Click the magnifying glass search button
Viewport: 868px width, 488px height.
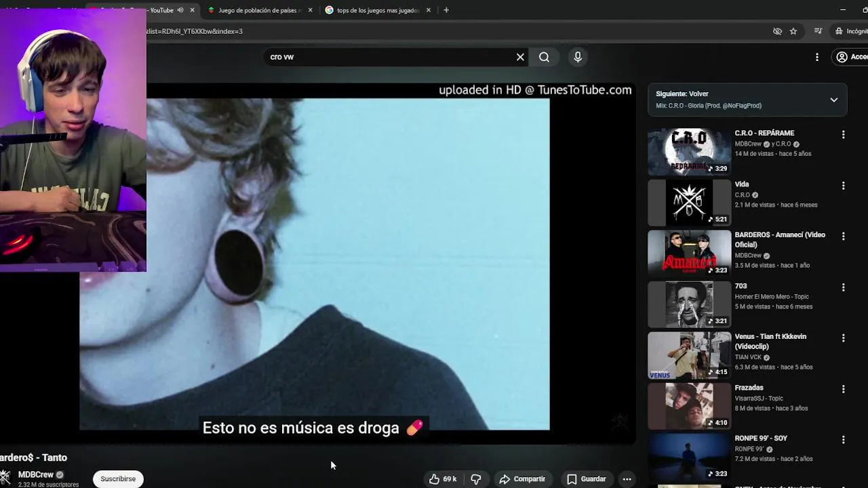(x=544, y=57)
